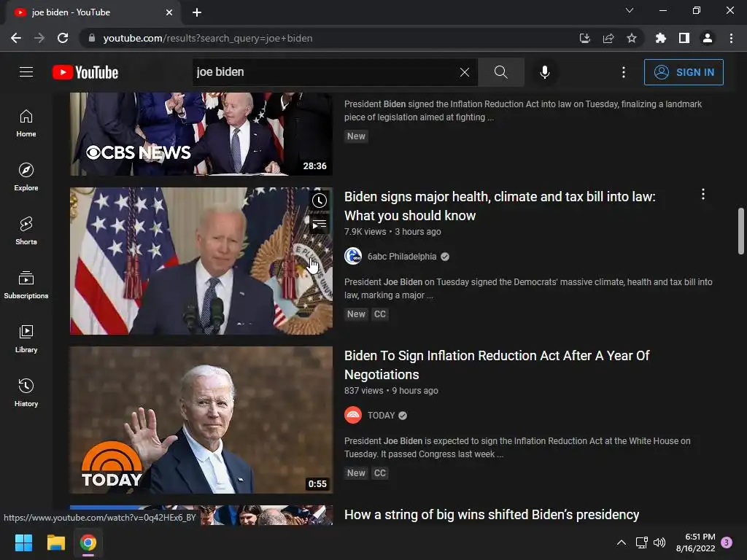
Task: Click the SIGN IN button
Action: tap(684, 72)
